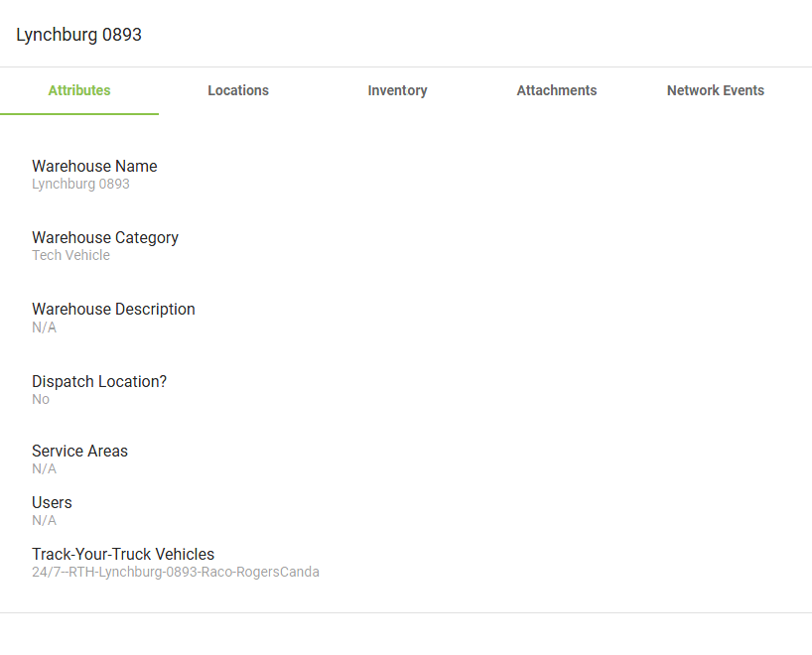Viewport: 812px width, 655px height.
Task: Open the Locations tab
Action: [238, 90]
